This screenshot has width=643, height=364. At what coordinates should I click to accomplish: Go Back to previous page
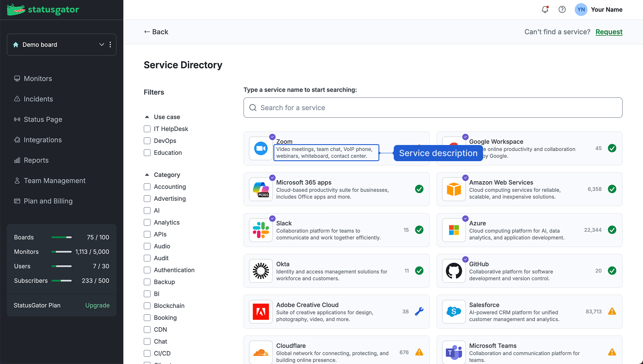coord(156,32)
